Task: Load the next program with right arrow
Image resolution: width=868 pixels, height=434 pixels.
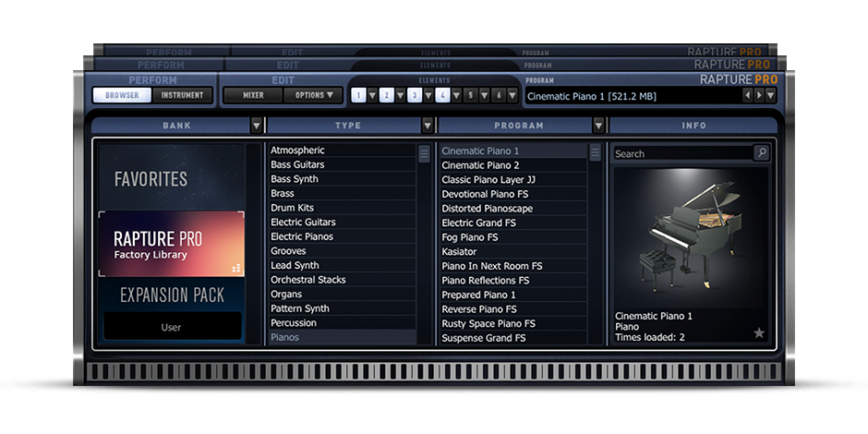Action: (x=759, y=96)
